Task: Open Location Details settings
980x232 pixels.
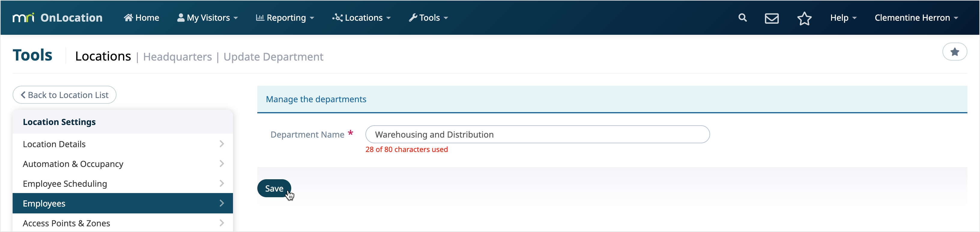Action: click(122, 144)
